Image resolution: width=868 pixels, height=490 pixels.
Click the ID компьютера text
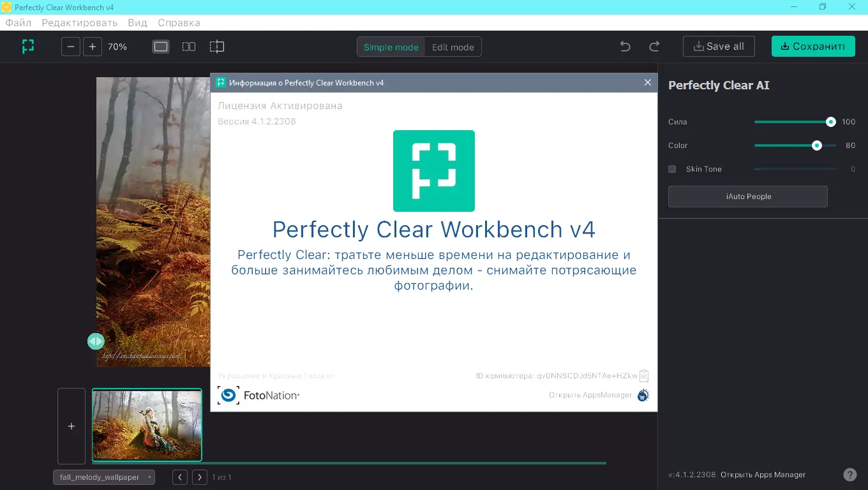tap(557, 376)
